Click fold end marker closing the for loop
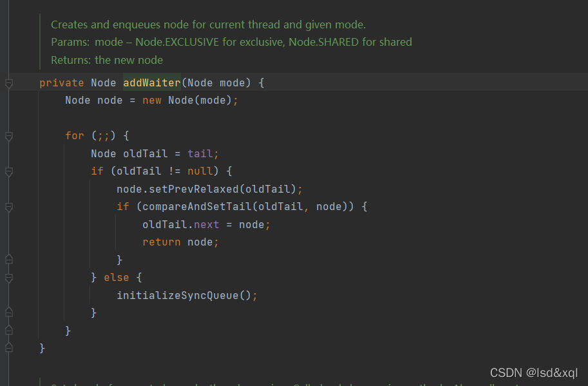This screenshot has height=386, width=588. tap(9, 330)
